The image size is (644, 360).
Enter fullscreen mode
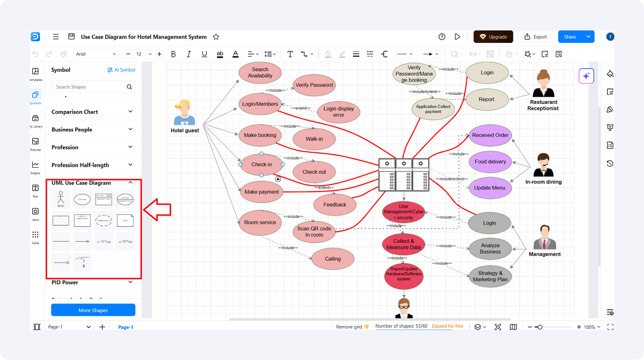point(611,327)
